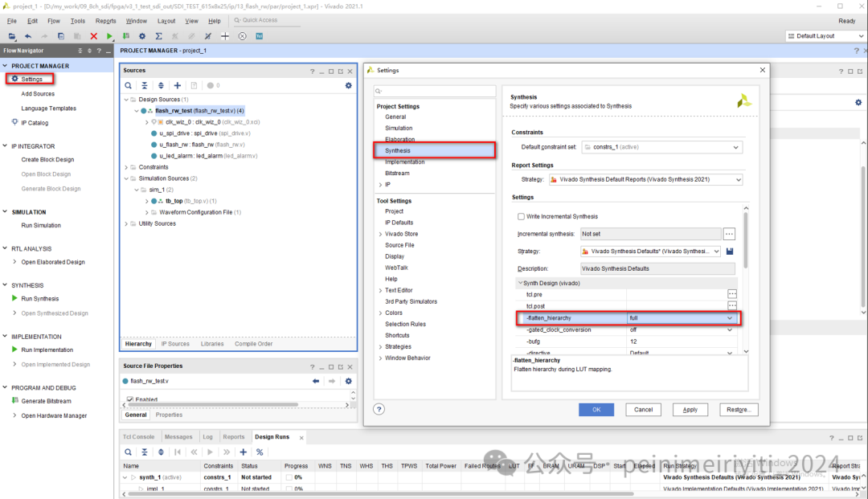The width and height of the screenshot is (868, 499).
Task: Click the Sigma report toolbar icon
Action: (x=159, y=36)
